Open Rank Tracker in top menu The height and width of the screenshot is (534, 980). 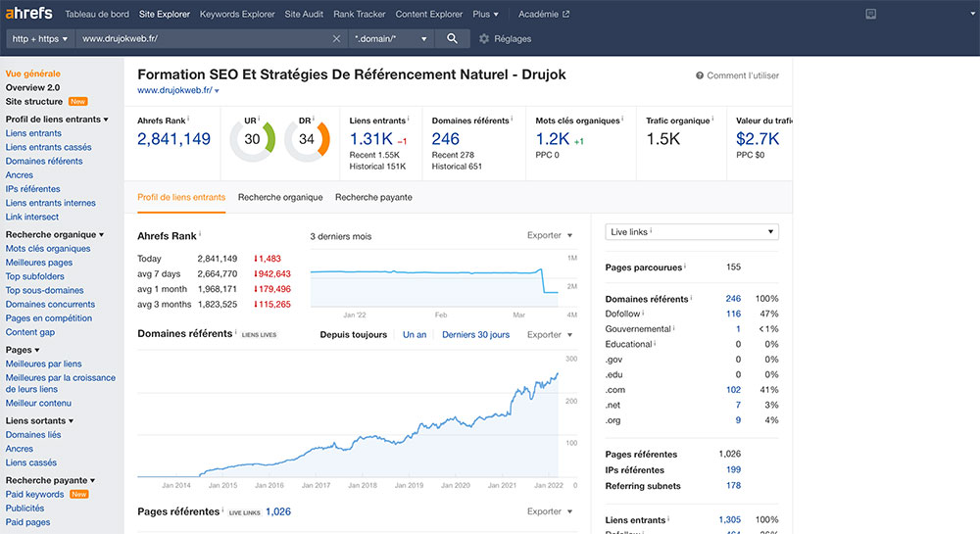[360, 14]
